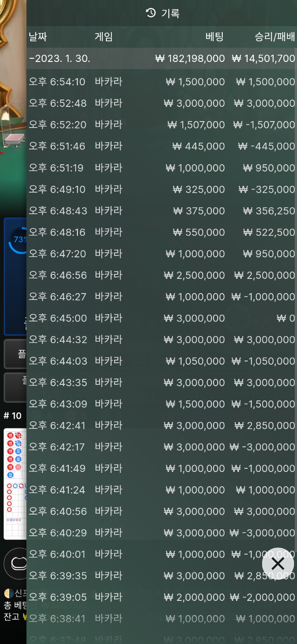Select the 날짜 column header
Screen dimensions: 297x644
pos(38,37)
